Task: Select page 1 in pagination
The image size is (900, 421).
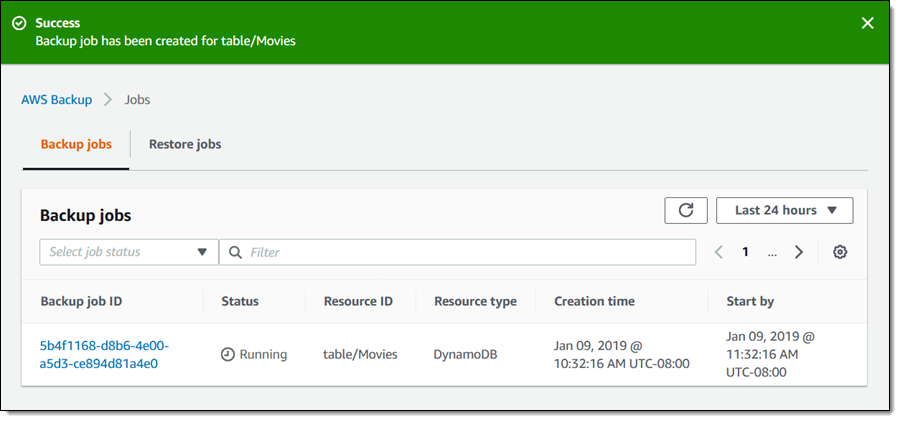Action: click(x=745, y=252)
